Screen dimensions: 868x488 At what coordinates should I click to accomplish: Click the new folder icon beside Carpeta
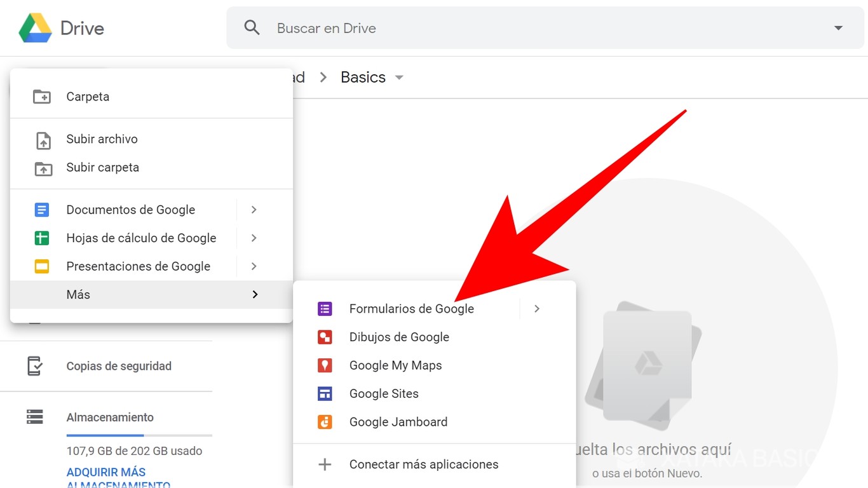(42, 97)
